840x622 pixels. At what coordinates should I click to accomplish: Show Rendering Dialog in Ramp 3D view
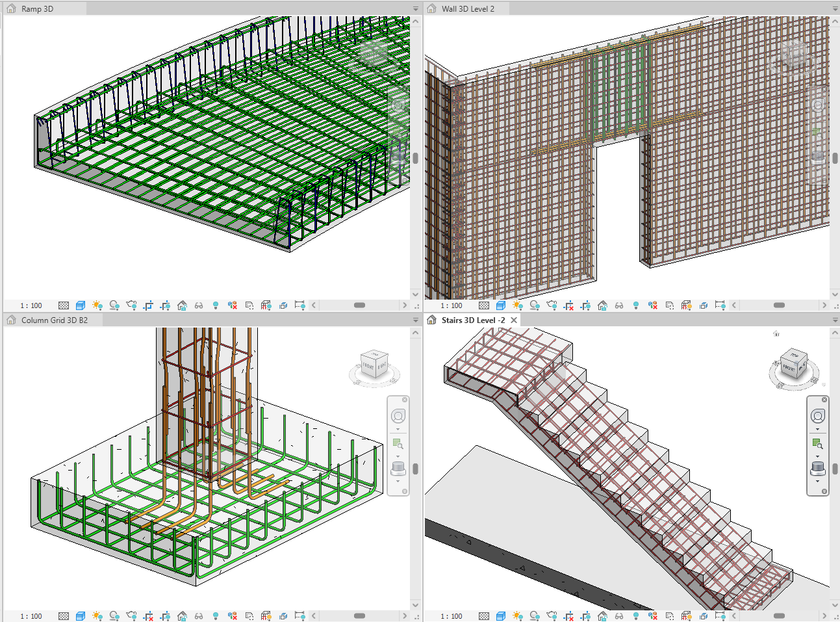tap(131, 305)
